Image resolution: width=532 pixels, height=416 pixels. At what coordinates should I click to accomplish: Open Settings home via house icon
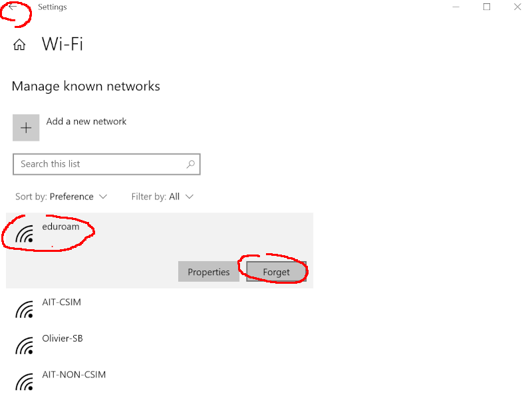19,45
